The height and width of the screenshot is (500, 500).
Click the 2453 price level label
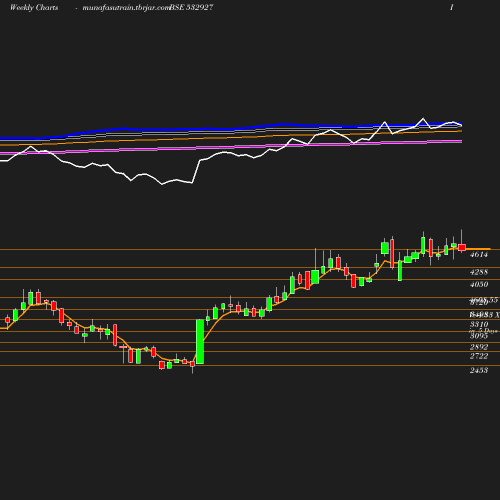click(x=479, y=370)
